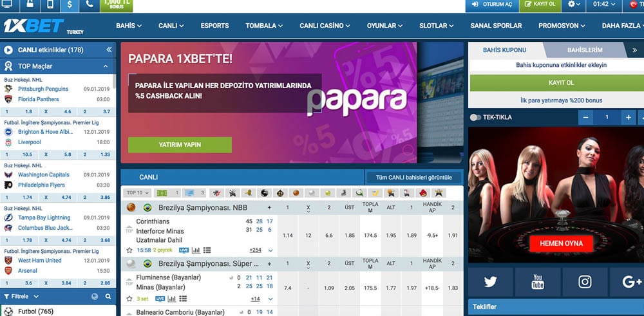Open the CANLI CASINO dropdown menu
The width and height of the screenshot is (644, 316).
coord(325,26)
